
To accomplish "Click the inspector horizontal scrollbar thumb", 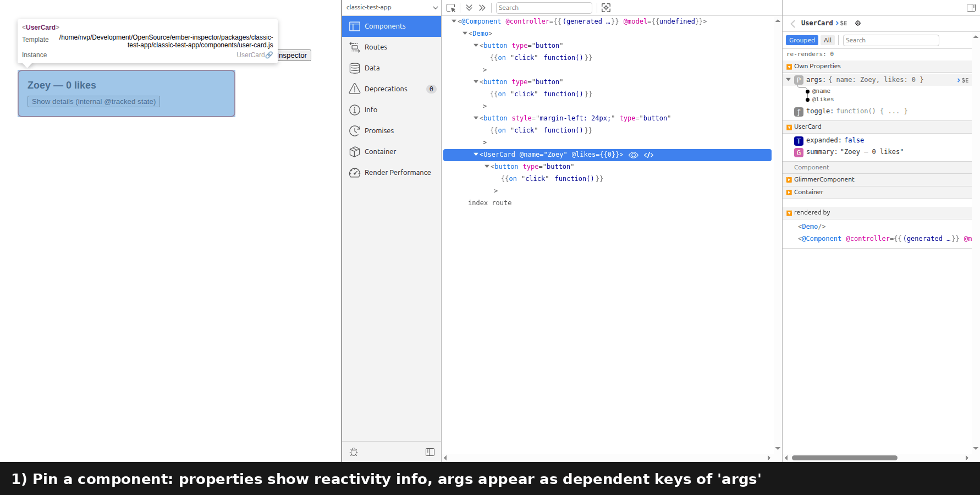I will [845, 458].
